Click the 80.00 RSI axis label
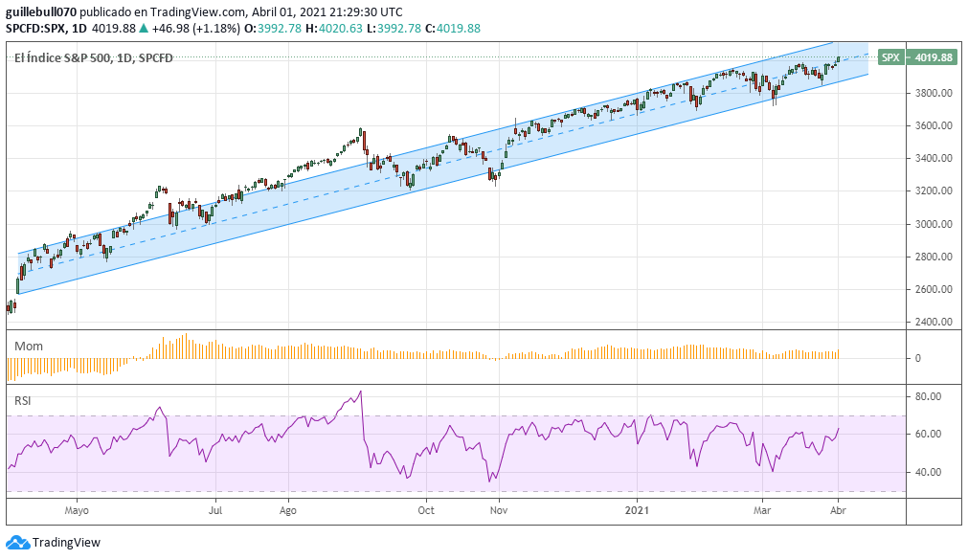Viewport: 968px width, 560px height. click(x=928, y=396)
